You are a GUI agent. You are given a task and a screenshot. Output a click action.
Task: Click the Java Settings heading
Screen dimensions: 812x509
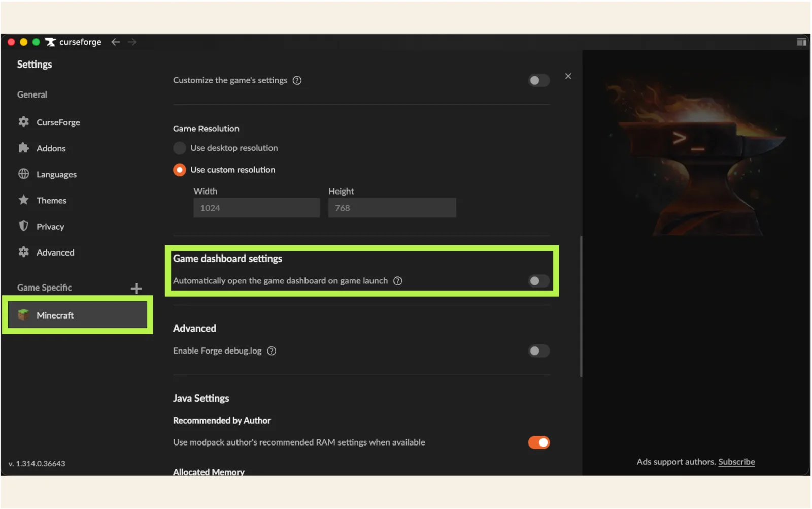(201, 398)
